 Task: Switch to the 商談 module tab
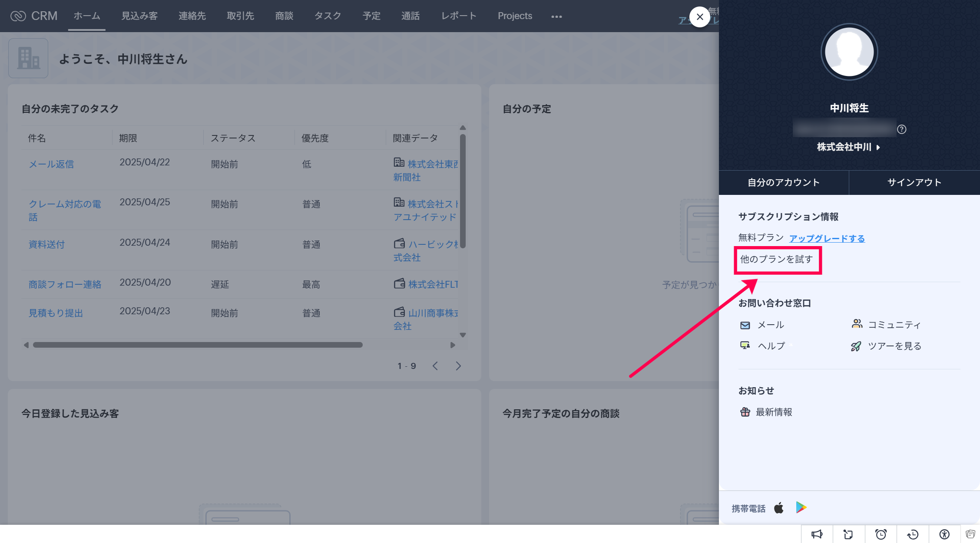coord(284,16)
